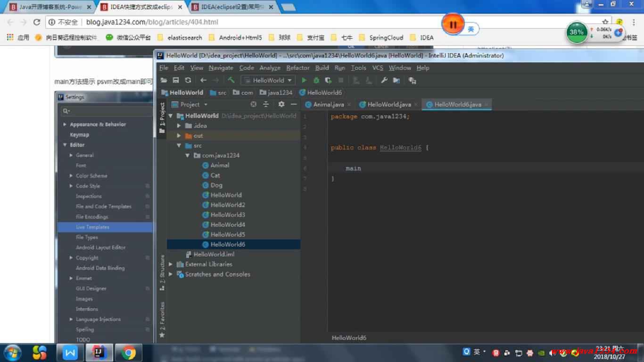Click the Scroll from Source target icon

[254, 105]
